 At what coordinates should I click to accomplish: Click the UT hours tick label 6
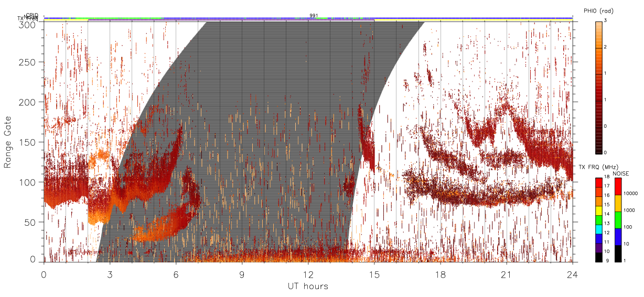(x=176, y=274)
